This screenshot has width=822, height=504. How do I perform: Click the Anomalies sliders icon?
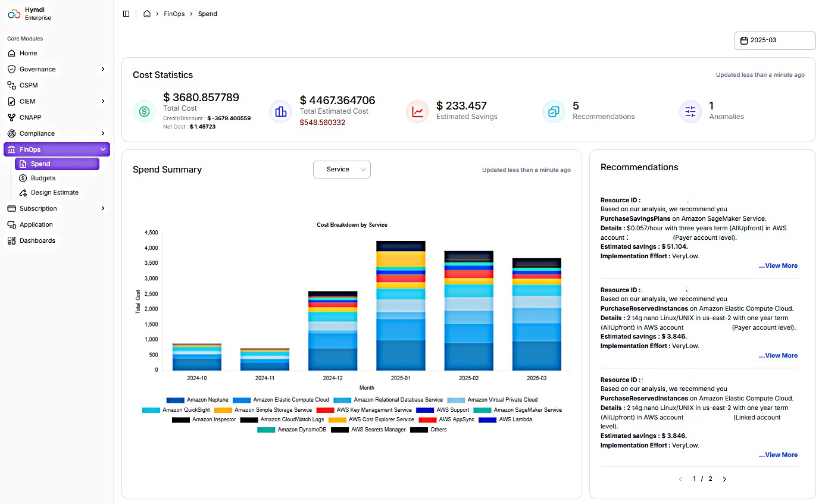(x=690, y=111)
